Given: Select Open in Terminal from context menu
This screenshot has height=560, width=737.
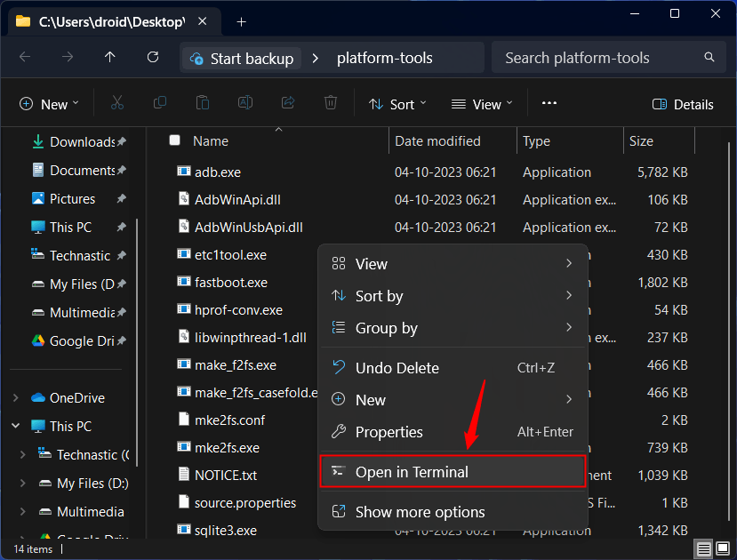Looking at the screenshot, I should pyautogui.click(x=453, y=472).
